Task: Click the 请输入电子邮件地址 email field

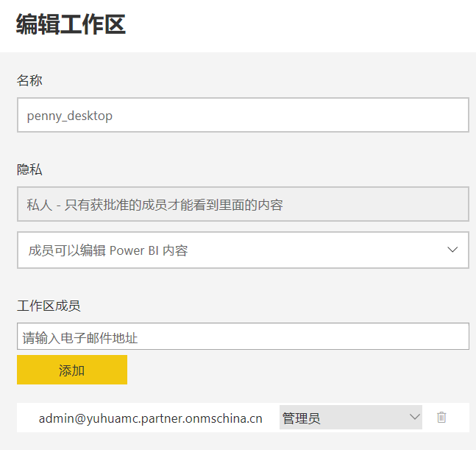Action: pos(243,337)
